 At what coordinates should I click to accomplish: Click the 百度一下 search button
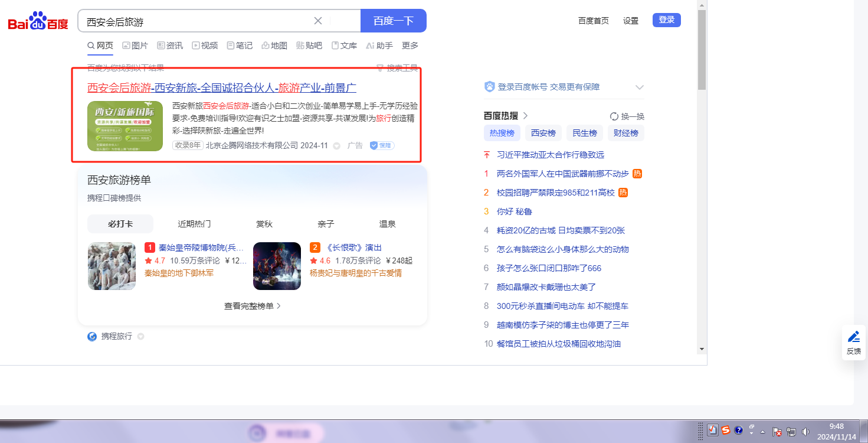pyautogui.click(x=393, y=21)
